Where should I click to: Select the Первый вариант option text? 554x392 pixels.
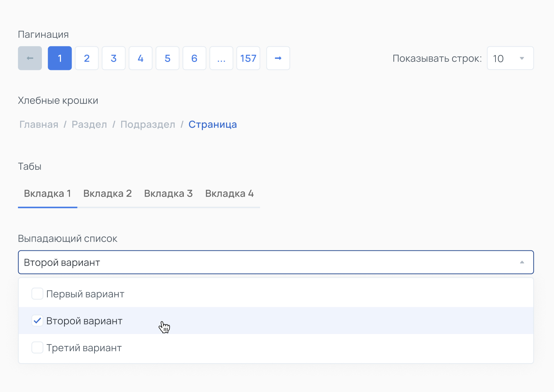[x=85, y=294]
